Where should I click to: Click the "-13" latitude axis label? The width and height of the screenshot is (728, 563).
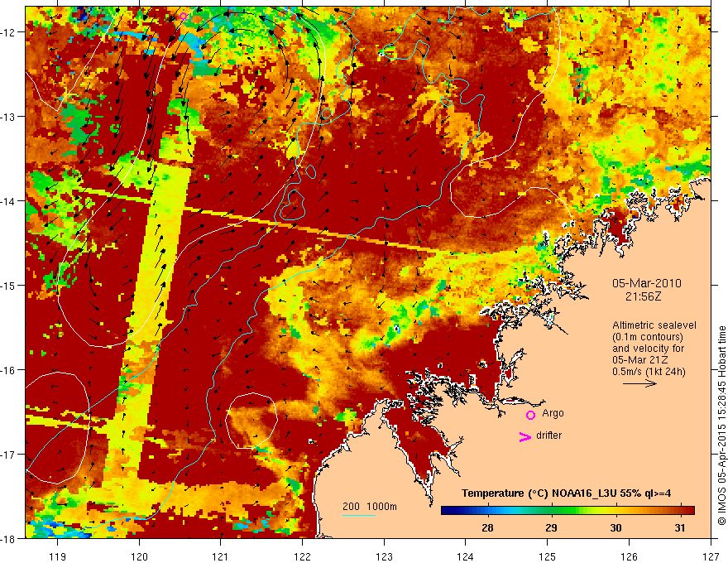point(8,117)
